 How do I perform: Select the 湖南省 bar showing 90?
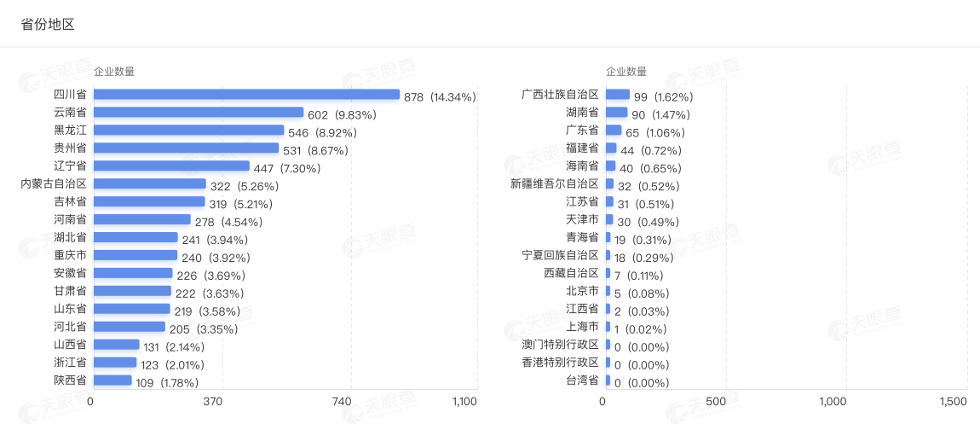coord(617,113)
